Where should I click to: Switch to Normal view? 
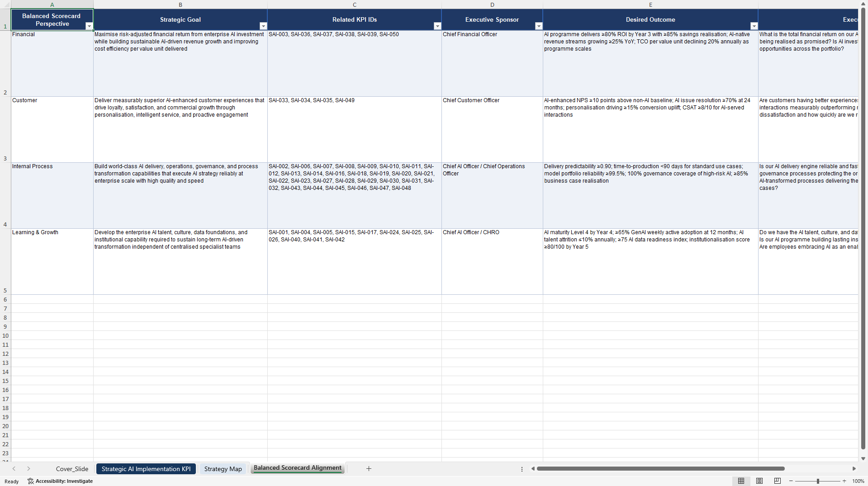[741, 481]
